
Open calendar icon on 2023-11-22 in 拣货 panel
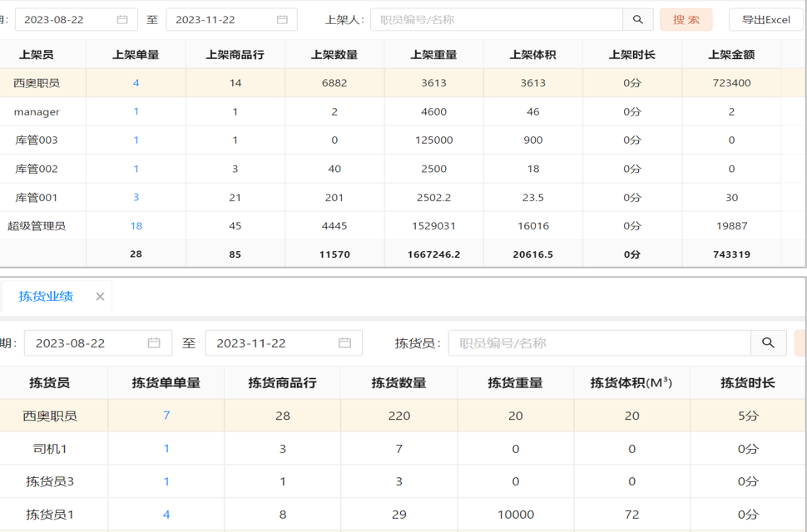click(344, 342)
